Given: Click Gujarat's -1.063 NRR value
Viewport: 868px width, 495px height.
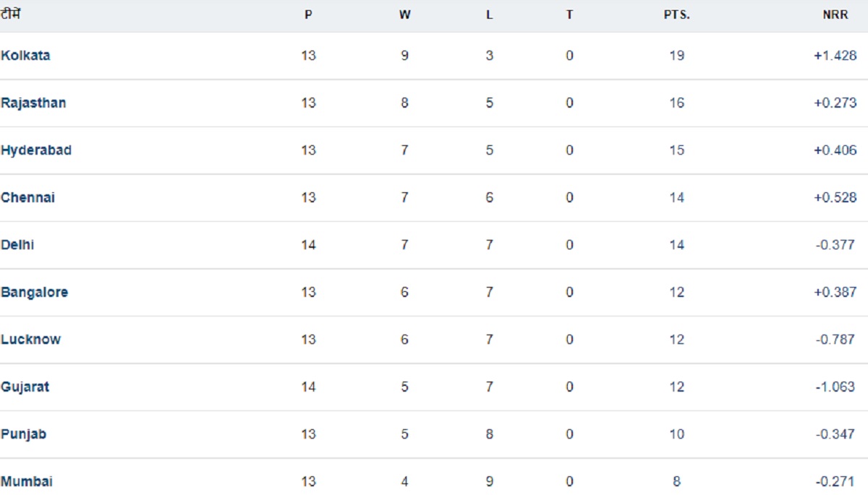Looking at the screenshot, I should pos(835,387).
